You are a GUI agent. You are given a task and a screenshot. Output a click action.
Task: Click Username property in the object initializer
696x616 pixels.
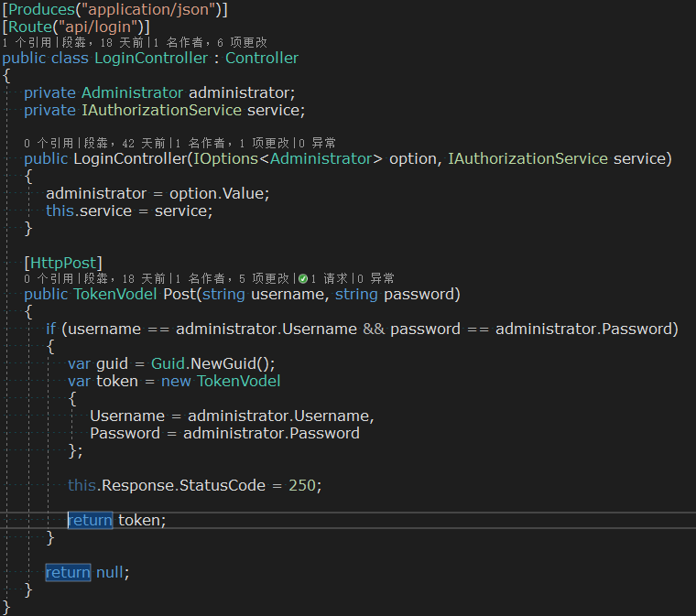127,416
